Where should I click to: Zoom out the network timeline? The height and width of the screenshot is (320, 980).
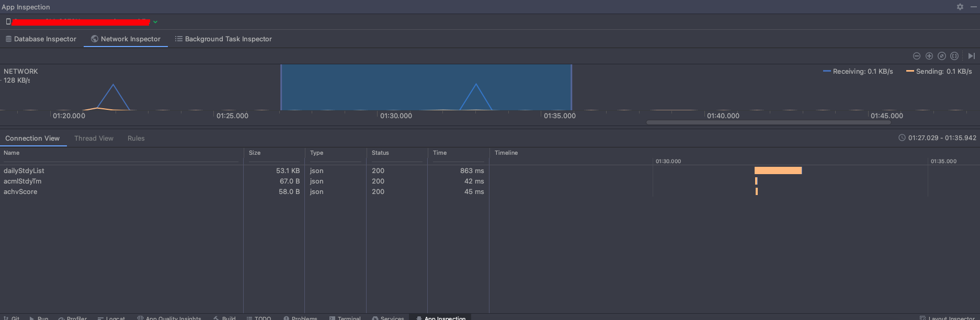[916, 56]
